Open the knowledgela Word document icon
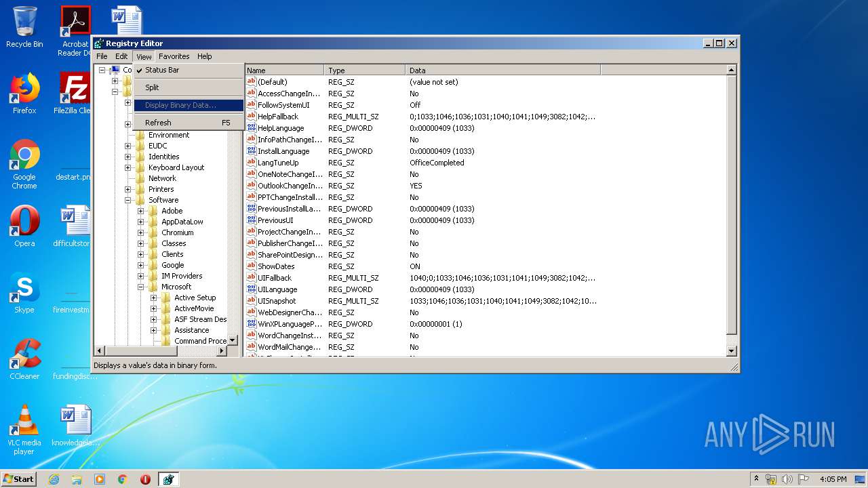Screen dimensions: 868x488 75,426
